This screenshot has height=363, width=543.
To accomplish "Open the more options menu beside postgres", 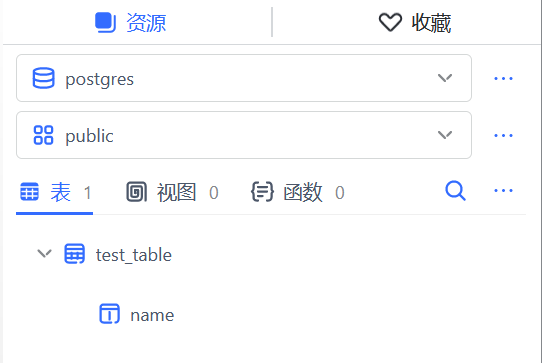I will pyautogui.click(x=503, y=79).
